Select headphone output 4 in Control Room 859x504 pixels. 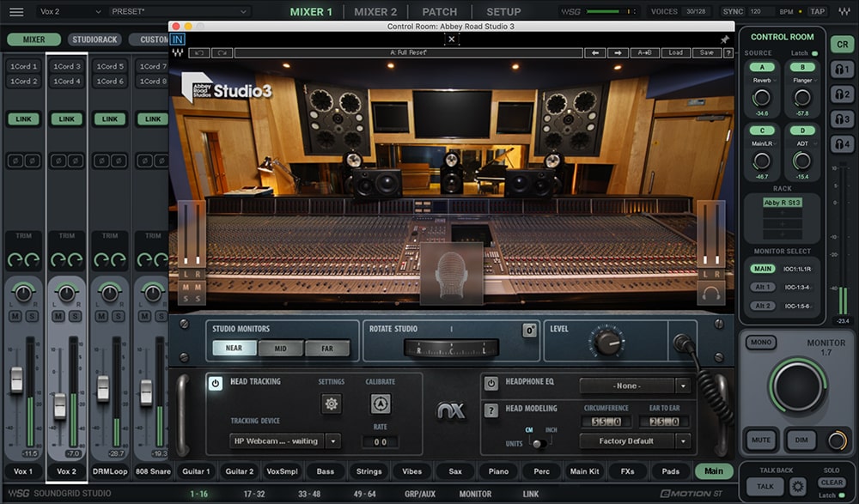point(840,143)
